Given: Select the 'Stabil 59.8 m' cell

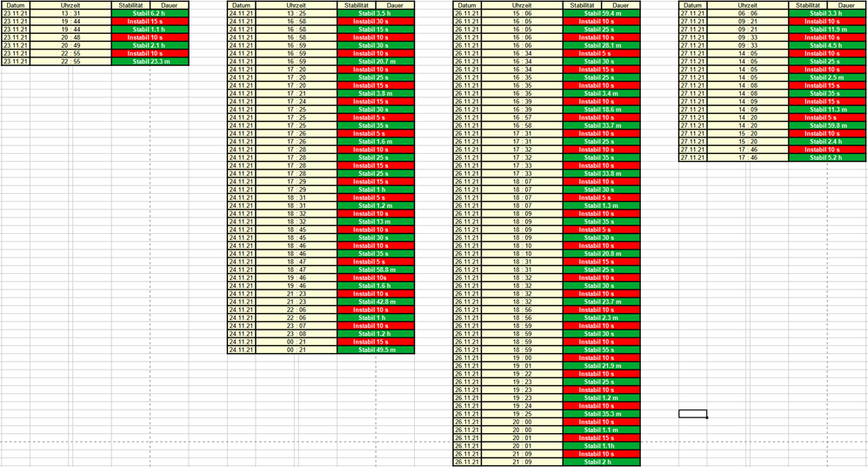Looking at the screenshot, I should point(828,125).
